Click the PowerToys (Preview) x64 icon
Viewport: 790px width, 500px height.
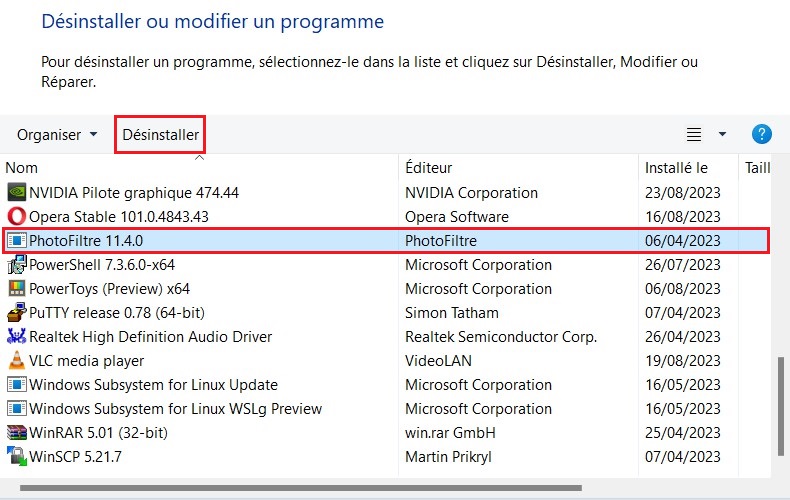17,289
